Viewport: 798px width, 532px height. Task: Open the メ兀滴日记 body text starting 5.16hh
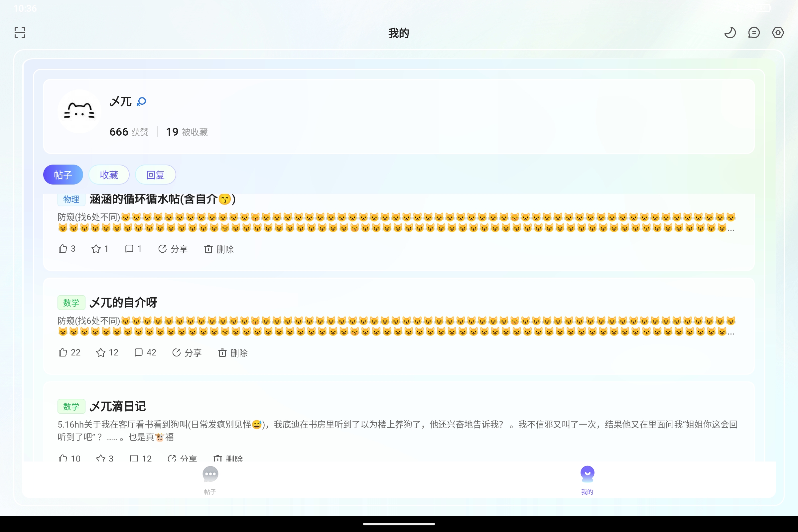tap(398, 431)
